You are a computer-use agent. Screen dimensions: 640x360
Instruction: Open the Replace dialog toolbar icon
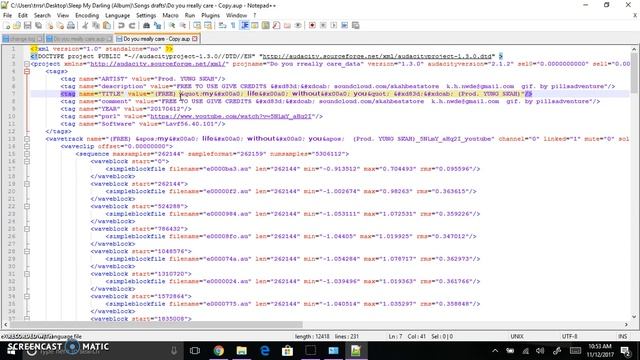pyautogui.click(x=157, y=26)
